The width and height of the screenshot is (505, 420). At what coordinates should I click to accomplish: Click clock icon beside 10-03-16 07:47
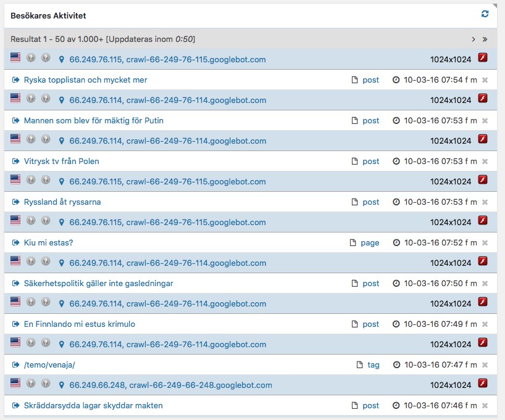tap(396, 364)
